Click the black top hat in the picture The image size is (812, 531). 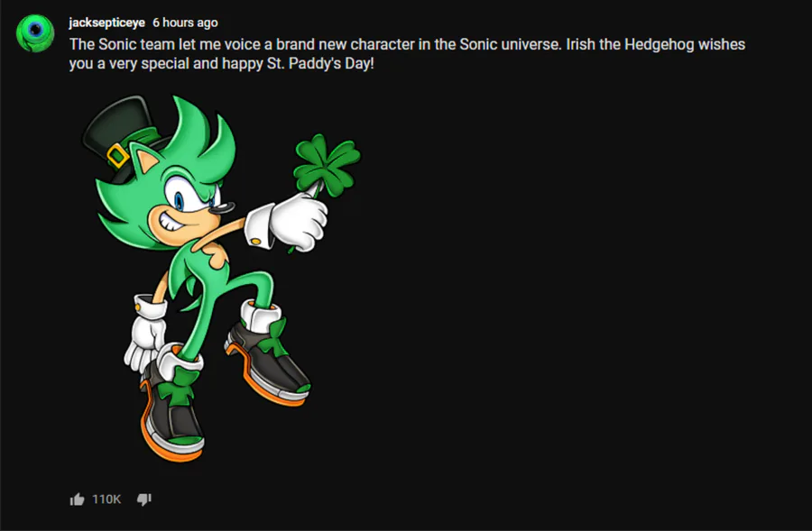(x=120, y=136)
